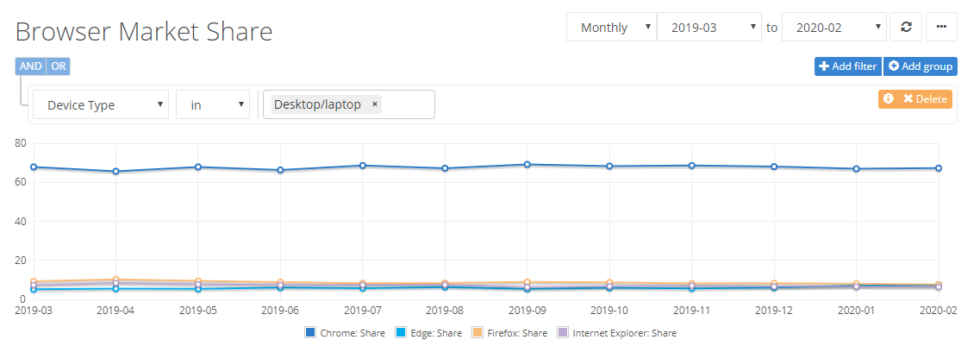Viewport: 980px width, 346px height.
Task: Click the Firefox legend color square
Action: click(476, 333)
